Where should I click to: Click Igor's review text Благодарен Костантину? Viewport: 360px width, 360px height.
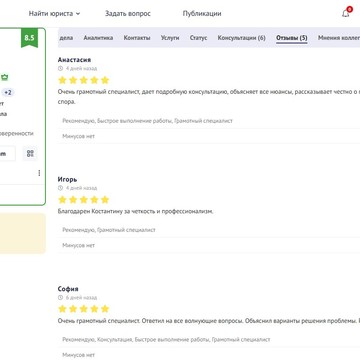pos(135,211)
